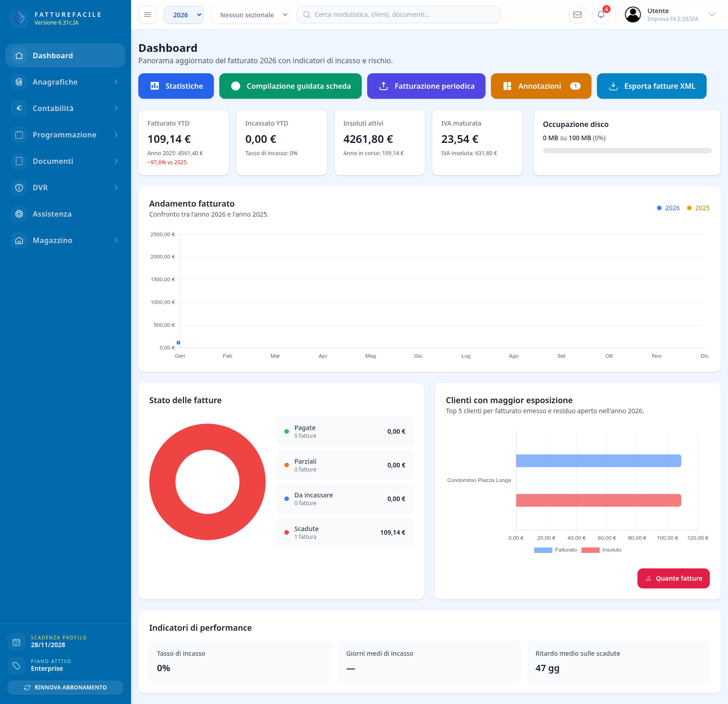Toggle the 2026 series in chart legend
728x704 pixels.
point(668,208)
